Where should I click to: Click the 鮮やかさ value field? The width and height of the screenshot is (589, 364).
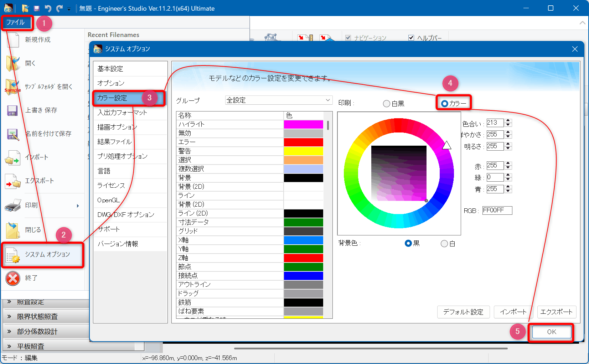pyautogui.click(x=495, y=135)
